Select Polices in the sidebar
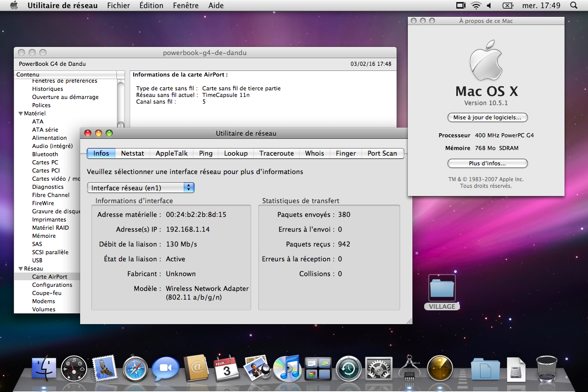The width and height of the screenshot is (588, 392). (x=41, y=106)
